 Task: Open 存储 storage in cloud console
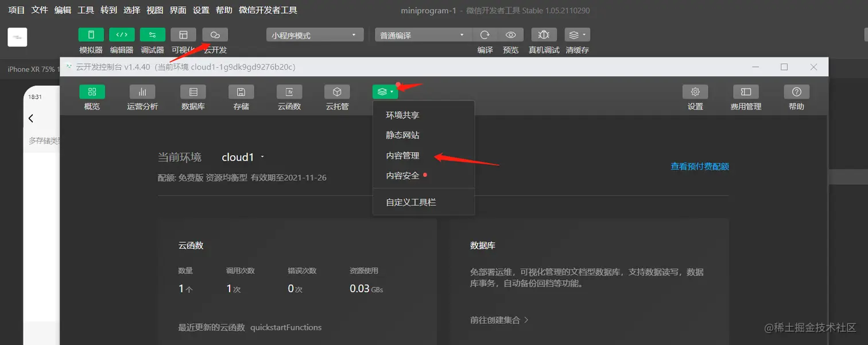(241, 92)
